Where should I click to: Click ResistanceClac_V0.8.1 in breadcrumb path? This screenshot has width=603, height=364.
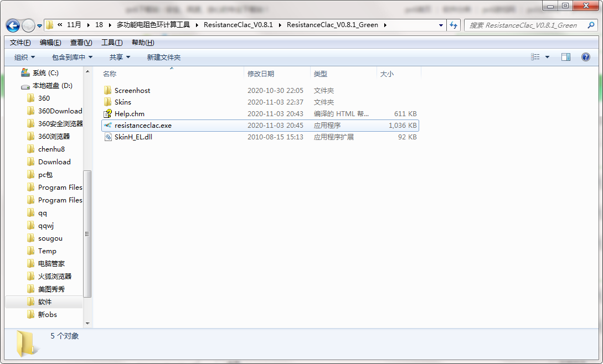(x=238, y=25)
